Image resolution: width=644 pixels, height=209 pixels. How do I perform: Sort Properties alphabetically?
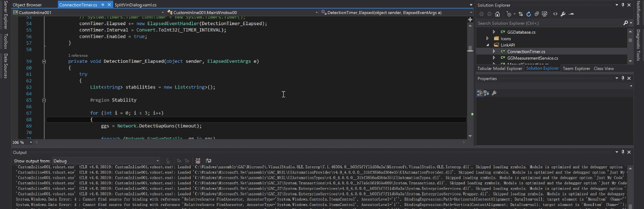(486, 93)
